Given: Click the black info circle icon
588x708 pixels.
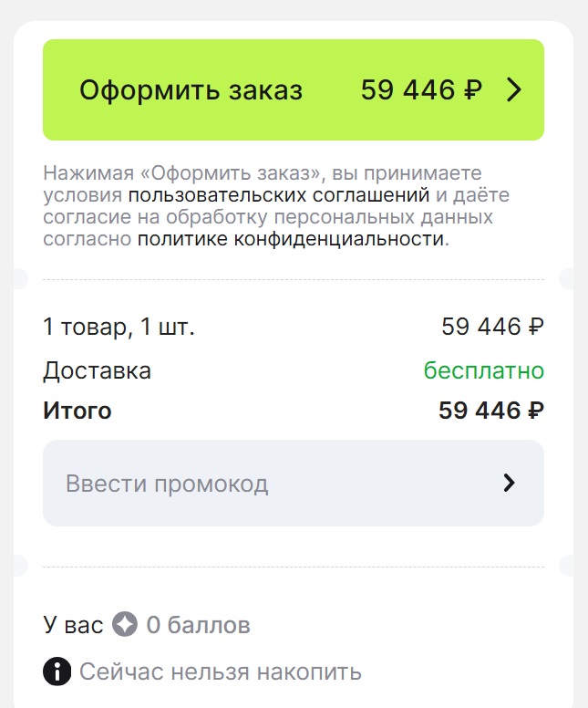Looking at the screenshot, I should 57,672.
